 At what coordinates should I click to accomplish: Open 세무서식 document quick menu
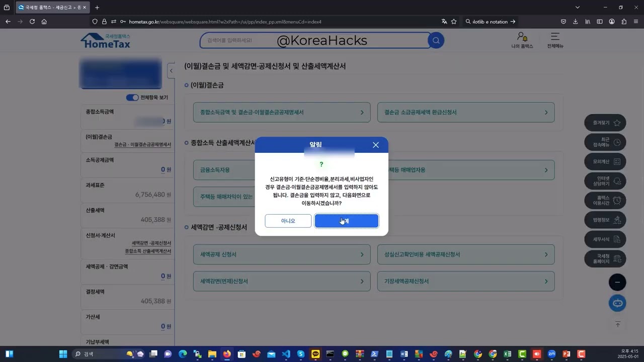[x=605, y=239]
